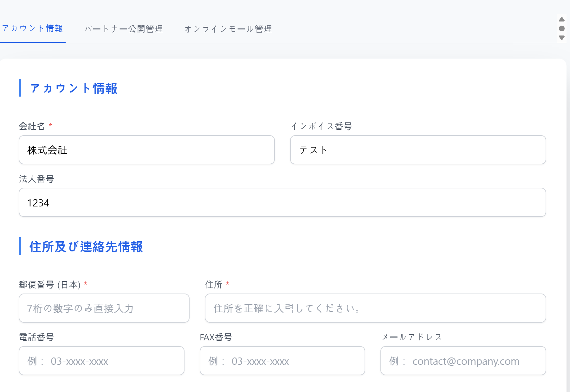The image size is (570, 392).
Task: Switch to the オンラインモール管理 tab
Action: point(228,29)
